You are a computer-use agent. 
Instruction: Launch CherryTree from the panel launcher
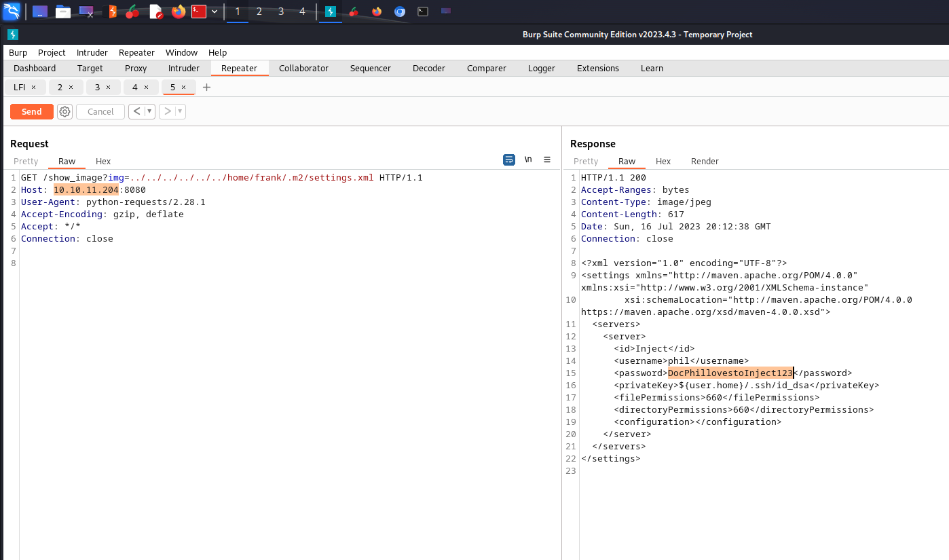[x=132, y=12]
